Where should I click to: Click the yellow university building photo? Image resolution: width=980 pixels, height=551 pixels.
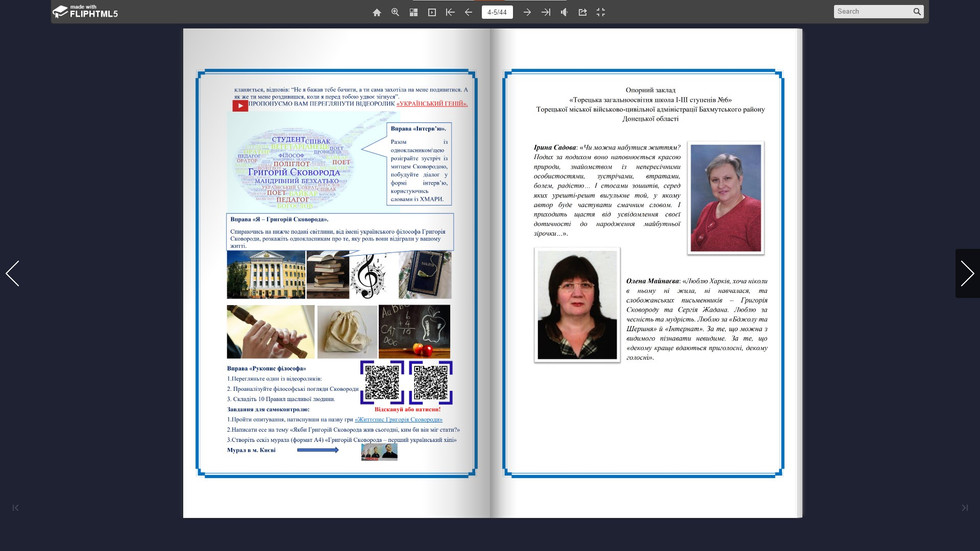[266, 275]
